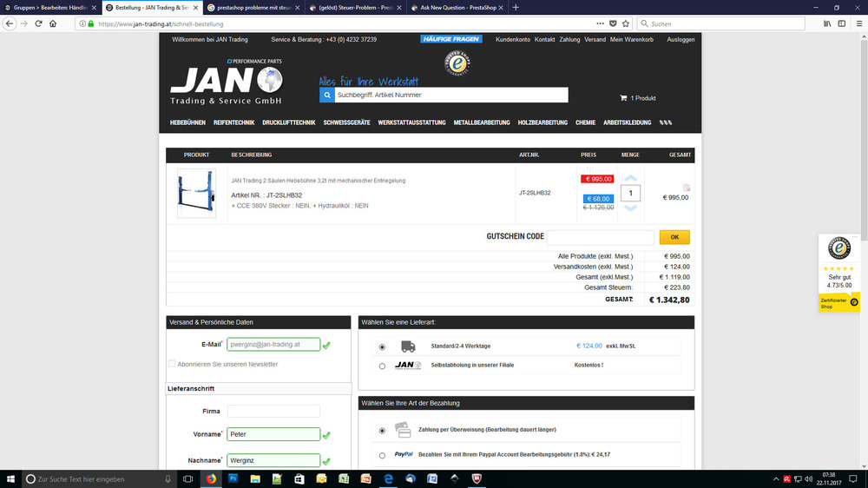Image resolution: width=868 pixels, height=488 pixels.
Task: Delete the product with trash icon
Action: 687,188
